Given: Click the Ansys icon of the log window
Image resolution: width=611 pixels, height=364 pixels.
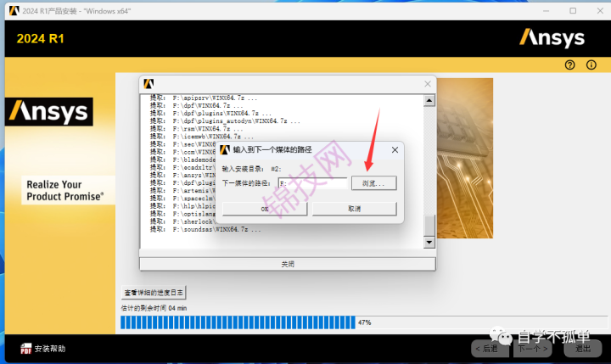Looking at the screenshot, I should pyautogui.click(x=149, y=84).
